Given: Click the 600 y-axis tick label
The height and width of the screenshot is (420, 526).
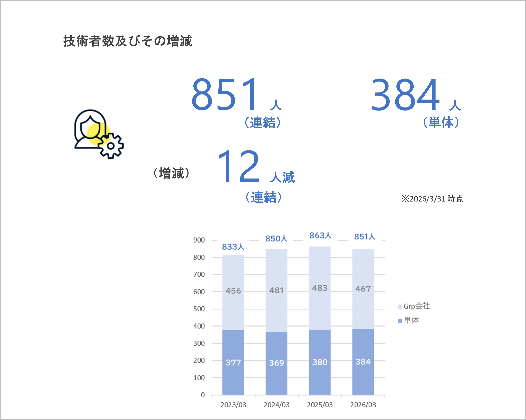Looking at the screenshot, I should [199, 292].
